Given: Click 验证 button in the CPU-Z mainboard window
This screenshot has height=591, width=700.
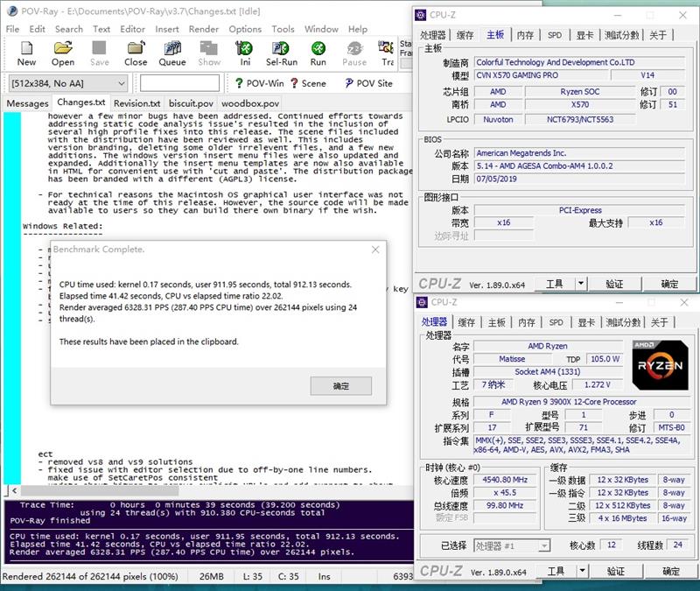Looking at the screenshot, I should [x=614, y=284].
